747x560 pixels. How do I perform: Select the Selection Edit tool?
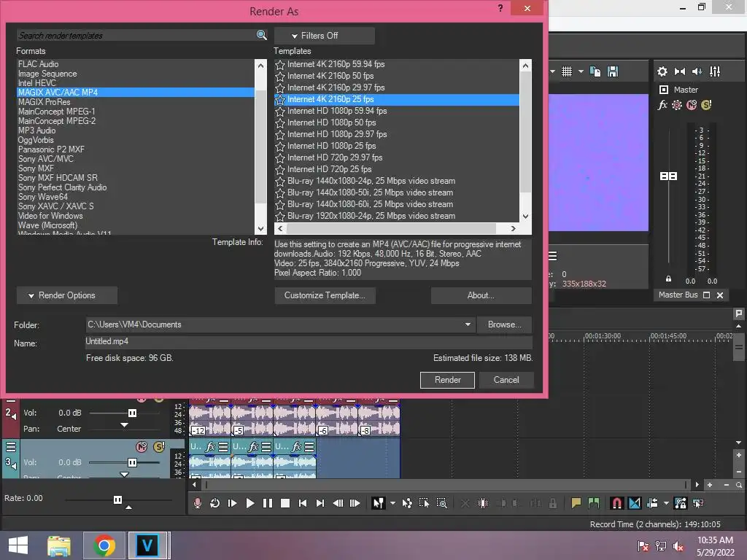click(424, 503)
